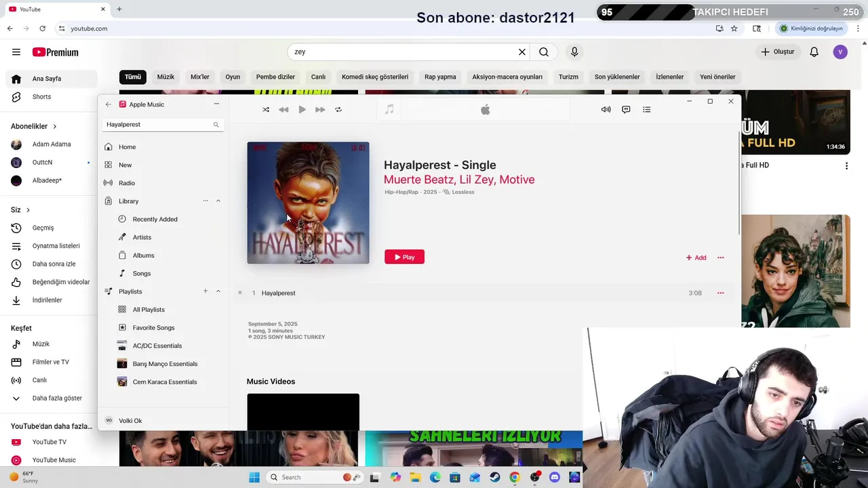Open the more options for track Hayalperest
Image resolution: width=868 pixels, height=488 pixels.
pos(720,293)
